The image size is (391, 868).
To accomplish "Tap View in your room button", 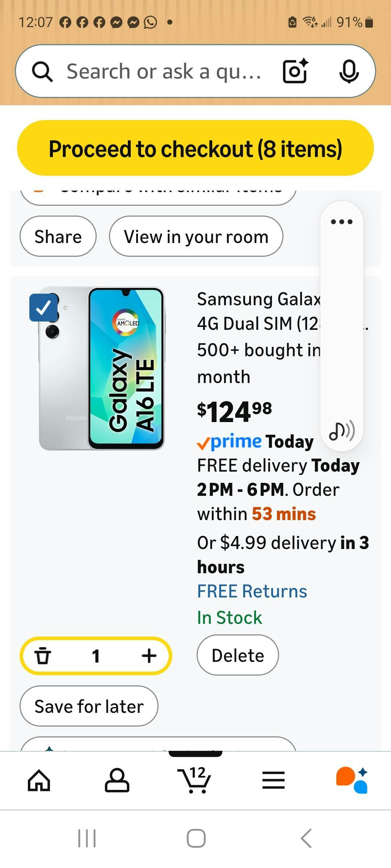I will [196, 237].
